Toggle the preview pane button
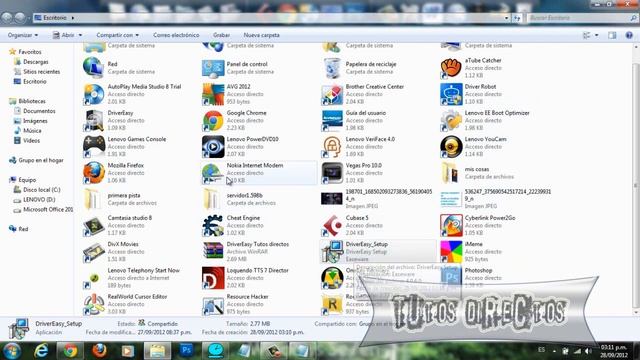Image resolution: width=640 pixels, height=360 pixels. click(612, 36)
